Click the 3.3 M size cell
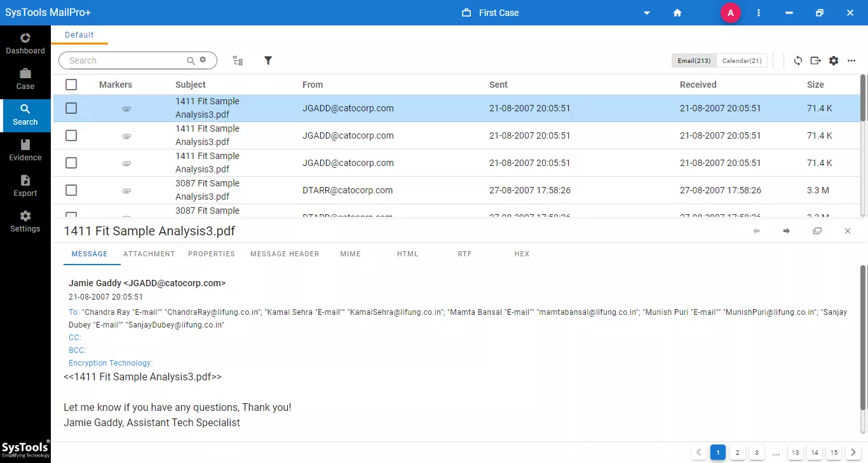This screenshot has width=868, height=463. click(818, 190)
